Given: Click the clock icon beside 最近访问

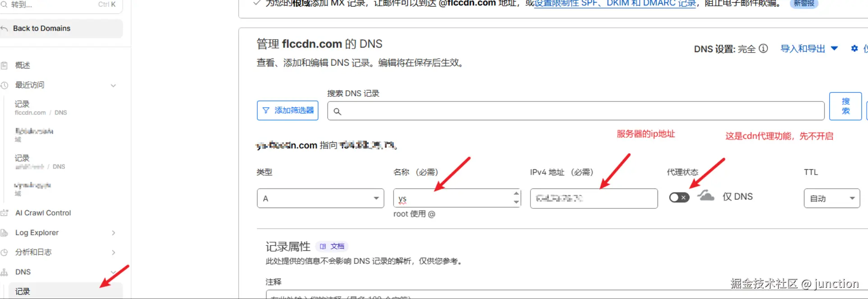Looking at the screenshot, I should [x=4, y=85].
